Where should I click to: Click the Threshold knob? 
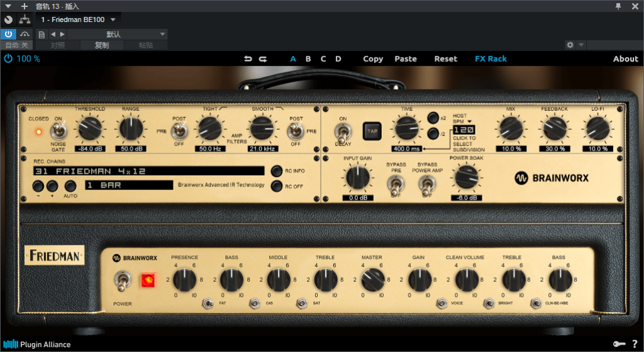90,128
